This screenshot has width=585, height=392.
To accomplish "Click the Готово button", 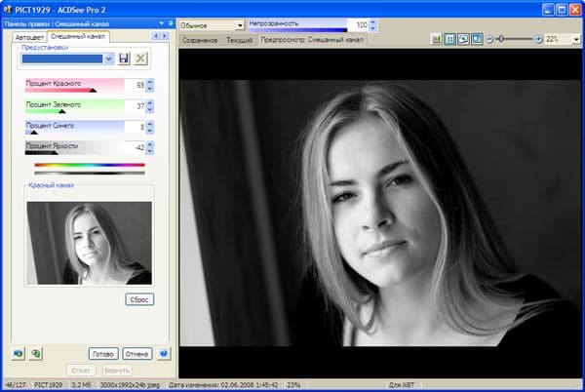I will (103, 354).
